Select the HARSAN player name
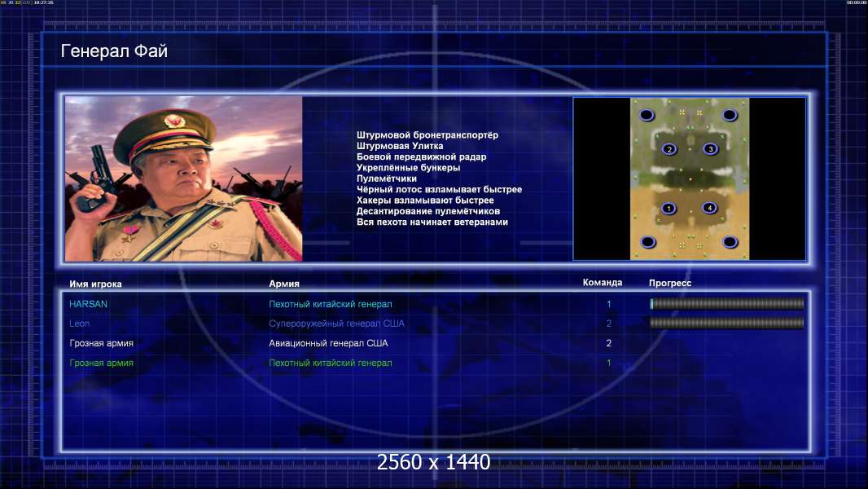Viewport: 868px width, 489px height. coord(88,304)
